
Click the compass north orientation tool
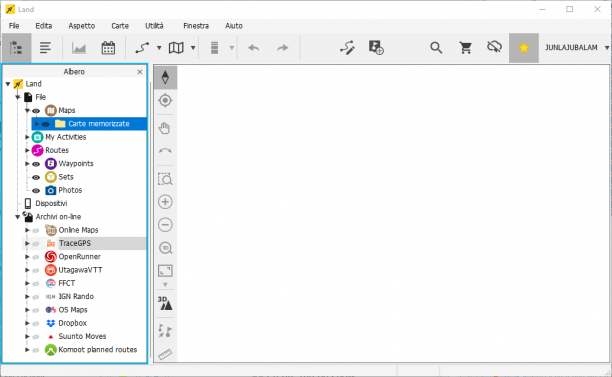pos(165,77)
